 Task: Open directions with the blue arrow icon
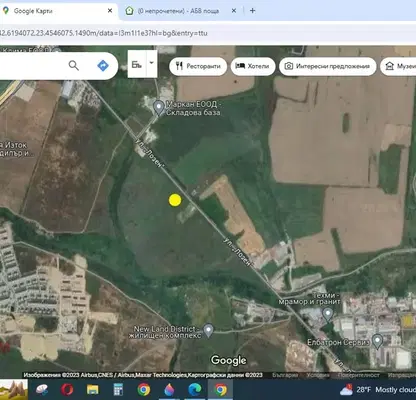[103, 65]
